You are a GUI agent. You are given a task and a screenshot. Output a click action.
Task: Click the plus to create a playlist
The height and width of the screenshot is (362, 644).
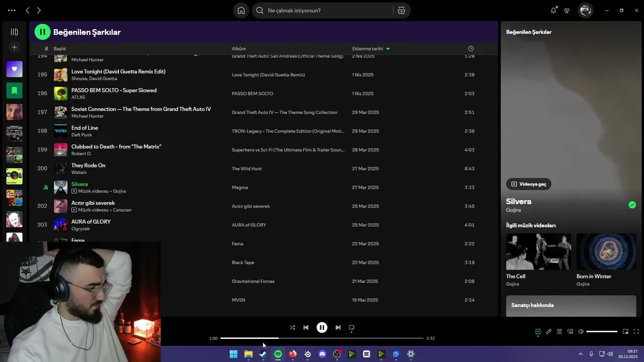tap(14, 47)
